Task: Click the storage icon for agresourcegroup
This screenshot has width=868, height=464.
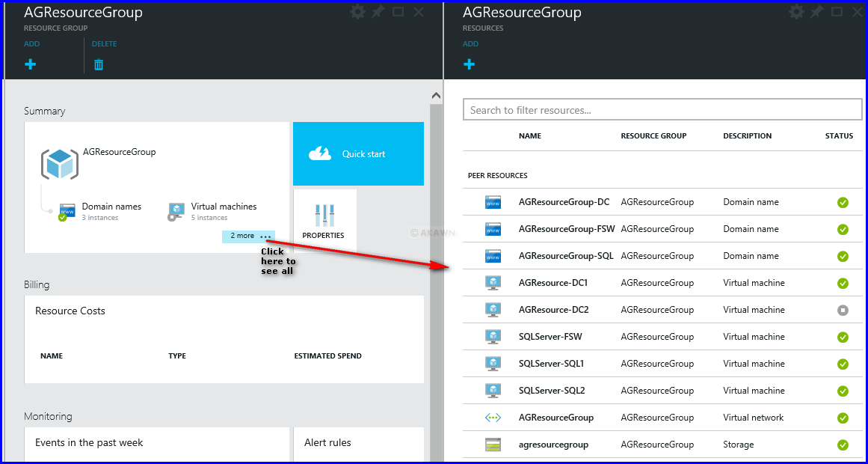Action: (x=493, y=445)
